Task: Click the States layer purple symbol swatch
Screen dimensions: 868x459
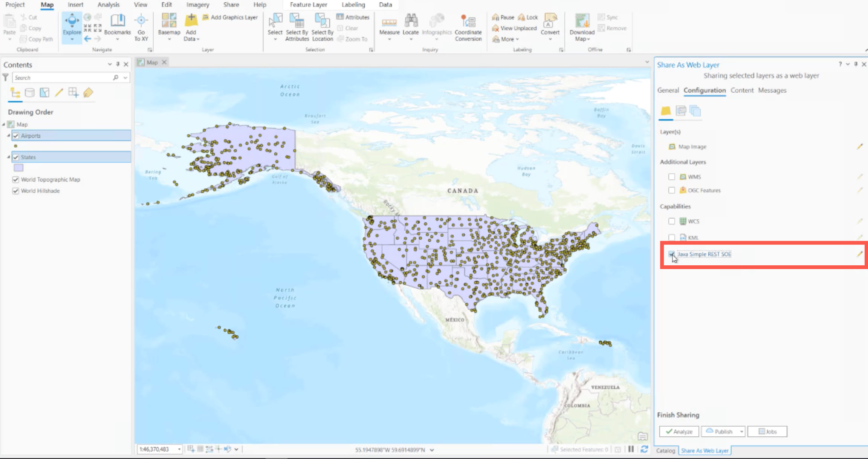Action: point(18,168)
